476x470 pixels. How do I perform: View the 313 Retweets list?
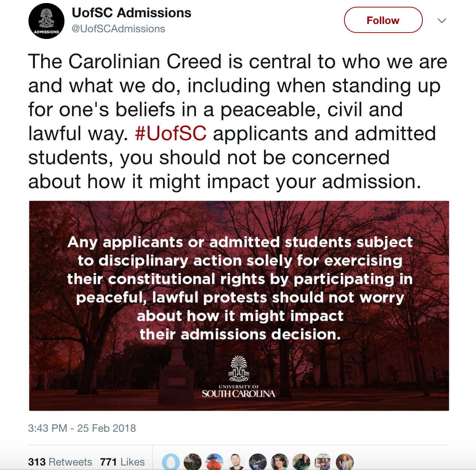pos(60,462)
